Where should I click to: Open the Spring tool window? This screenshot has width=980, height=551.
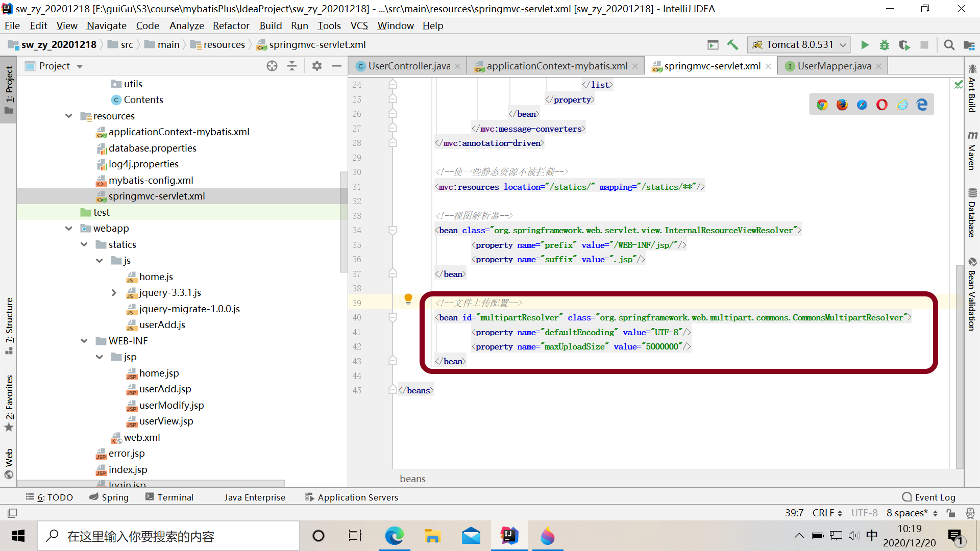pos(109,497)
